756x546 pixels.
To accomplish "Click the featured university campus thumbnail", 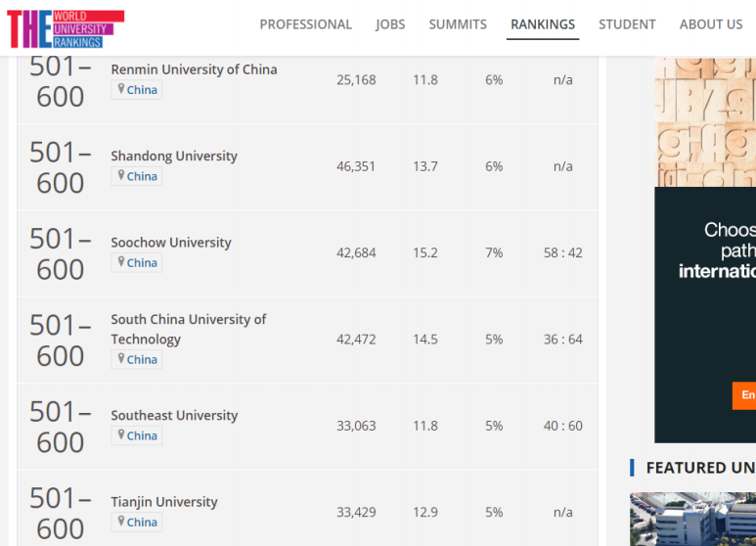I will pyautogui.click(x=692, y=520).
